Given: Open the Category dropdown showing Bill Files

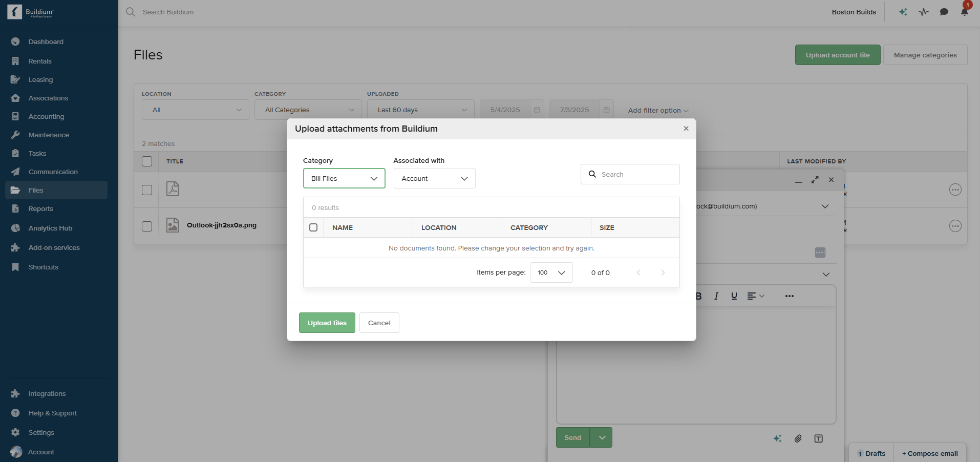Looking at the screenshot, I should pyautogui.click(x=344, y=178).
